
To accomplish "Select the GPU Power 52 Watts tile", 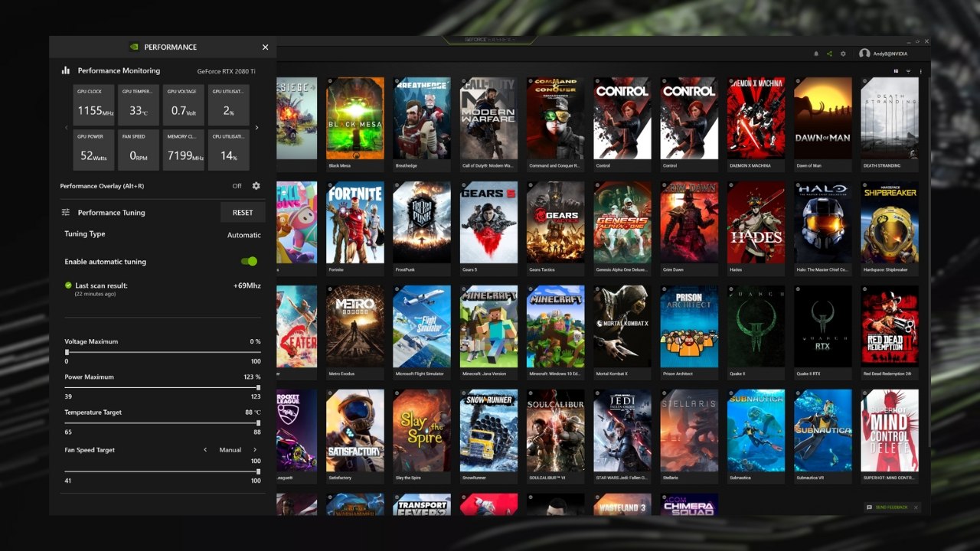I will pyautogui.click(x=93, y=150).
